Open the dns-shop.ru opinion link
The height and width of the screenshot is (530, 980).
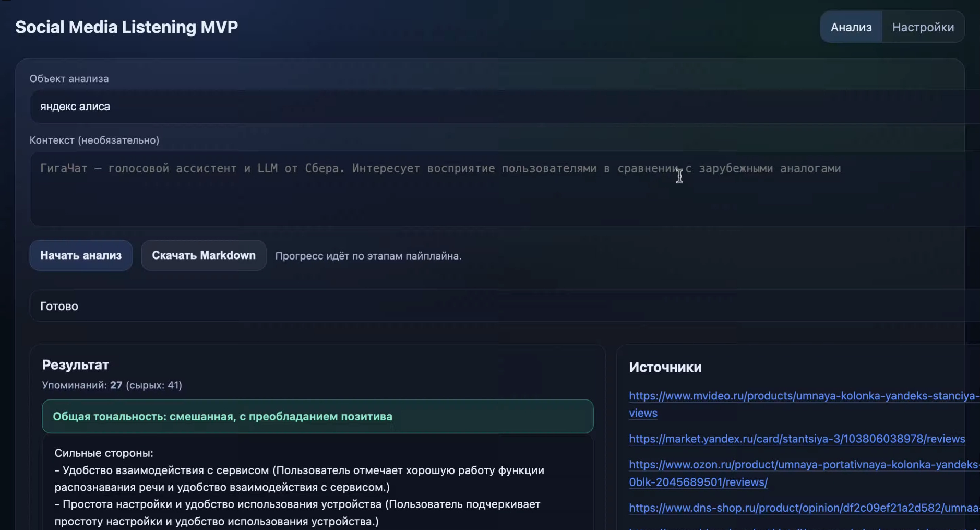tap(804, 508)
